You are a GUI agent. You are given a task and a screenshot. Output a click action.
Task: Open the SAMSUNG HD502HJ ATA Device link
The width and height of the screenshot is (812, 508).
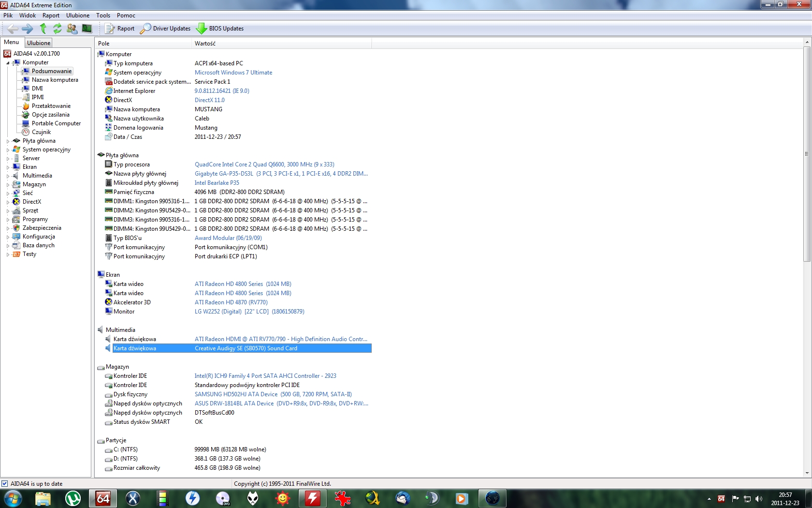(x=273, y=394)
